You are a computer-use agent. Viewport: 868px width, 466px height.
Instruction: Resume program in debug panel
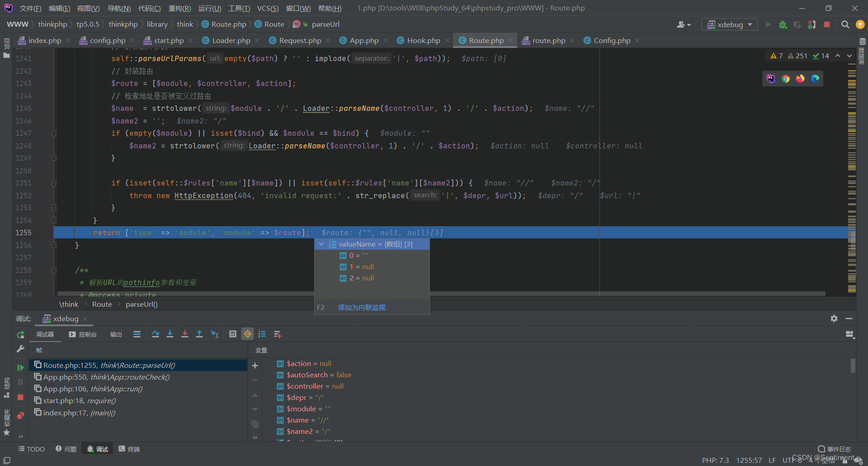[x=20, y=367]
